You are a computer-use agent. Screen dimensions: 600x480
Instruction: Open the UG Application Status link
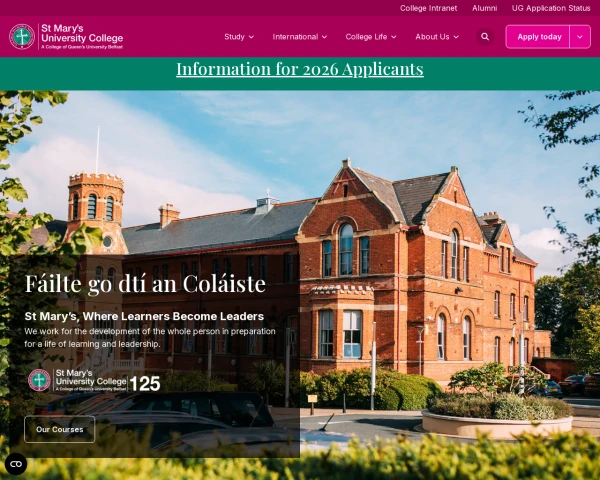[x=551, y=8]
